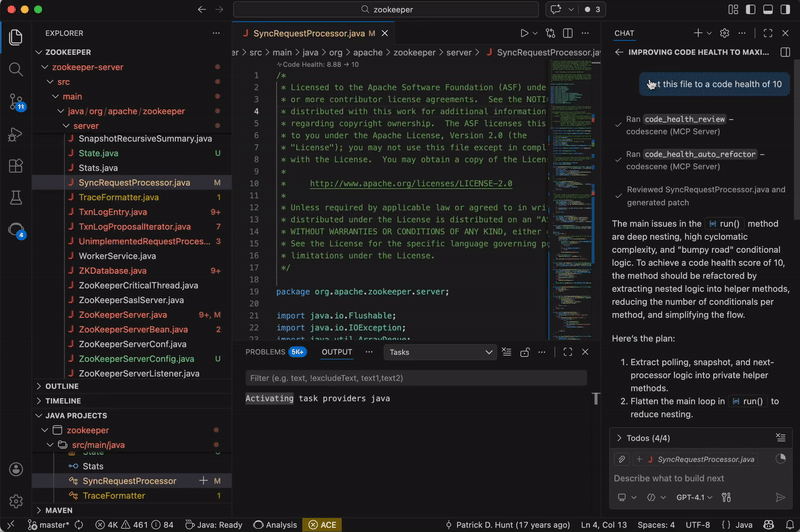Close the SyncRequestProcessor.java tab
The width and height of the screenshot is (800, 532).
385,33
